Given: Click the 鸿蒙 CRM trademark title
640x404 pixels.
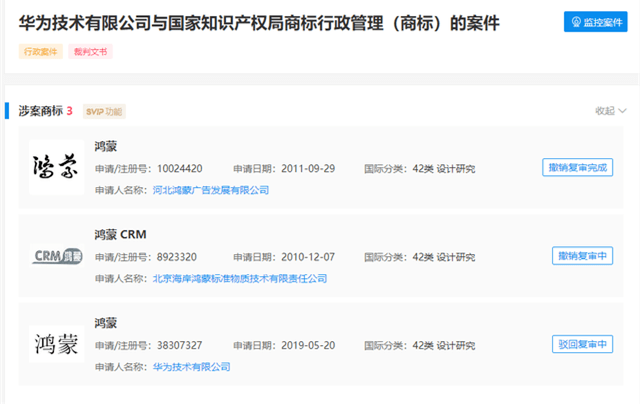Looking at the screenshot, I should coord(120,235).
